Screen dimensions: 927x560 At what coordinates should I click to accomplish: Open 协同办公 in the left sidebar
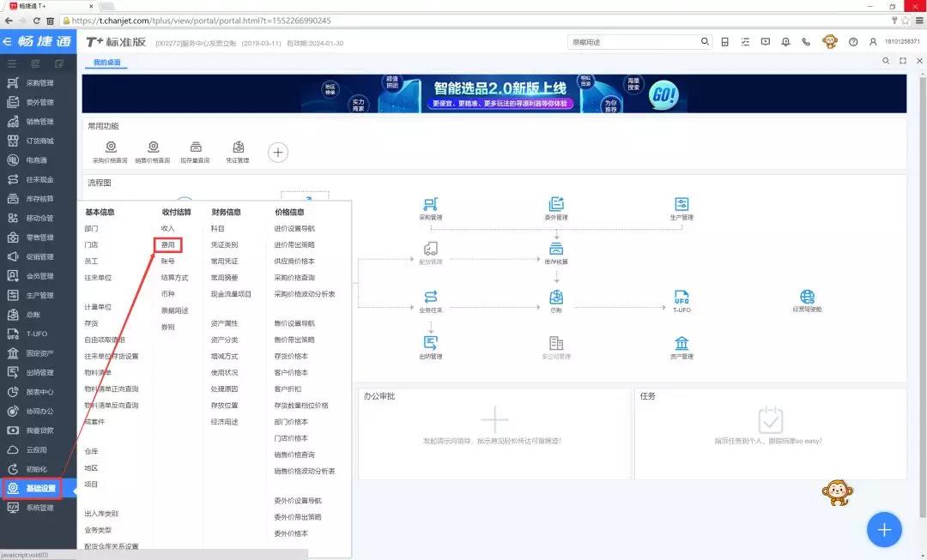[x=39, y=411]
